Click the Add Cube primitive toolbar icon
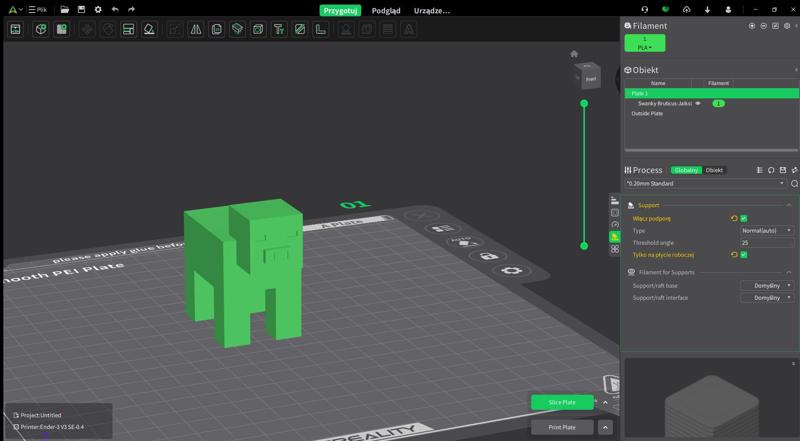This screenshot has width=800, height=441. (41, 30)
